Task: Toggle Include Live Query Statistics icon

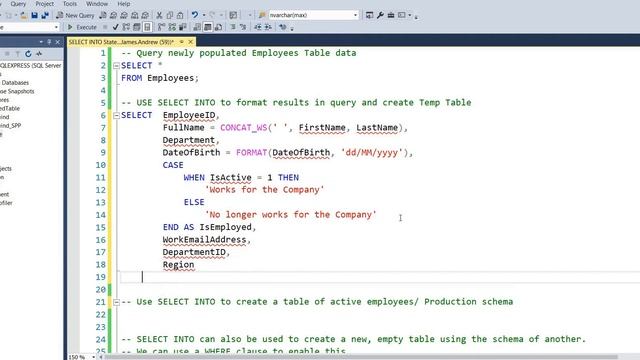Action: (172, 27)
